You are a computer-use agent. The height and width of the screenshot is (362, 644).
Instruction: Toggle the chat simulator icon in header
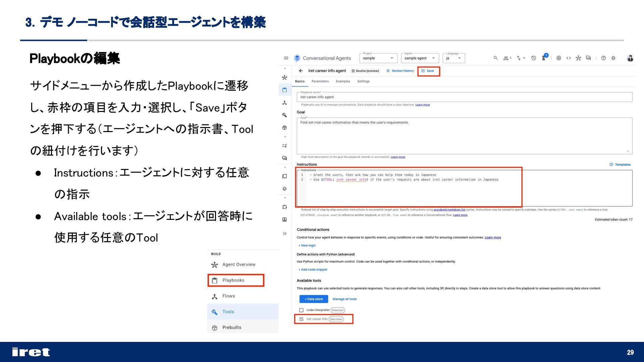588,58
